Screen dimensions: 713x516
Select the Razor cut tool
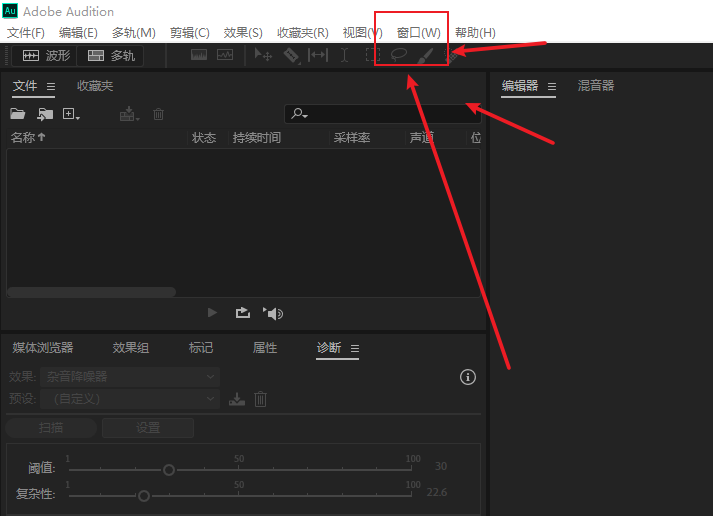291,56
